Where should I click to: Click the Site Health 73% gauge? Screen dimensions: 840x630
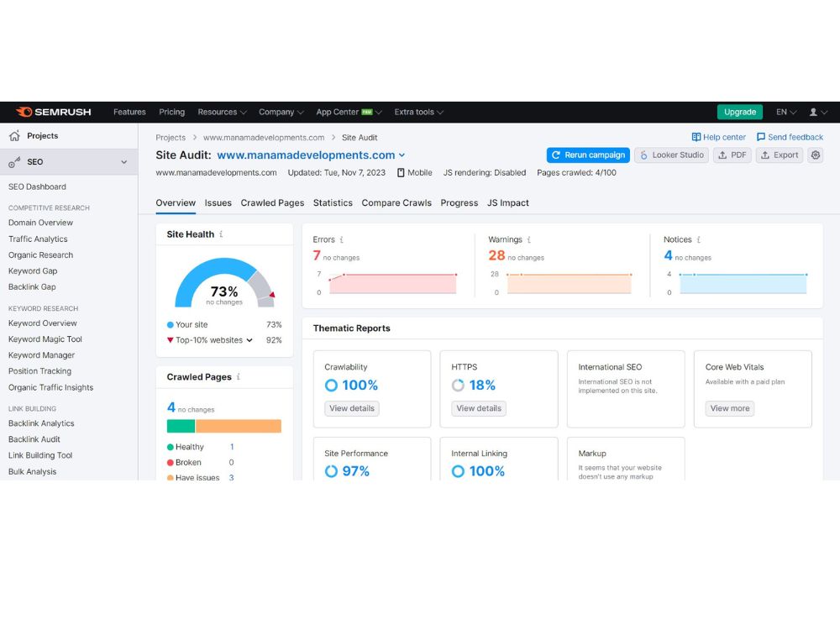224,283
